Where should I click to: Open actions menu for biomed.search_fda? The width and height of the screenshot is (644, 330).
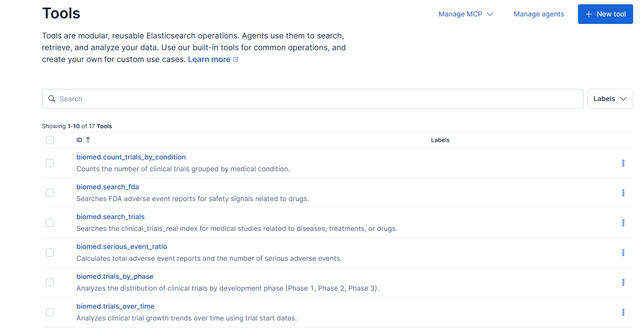tap(623, 193)
